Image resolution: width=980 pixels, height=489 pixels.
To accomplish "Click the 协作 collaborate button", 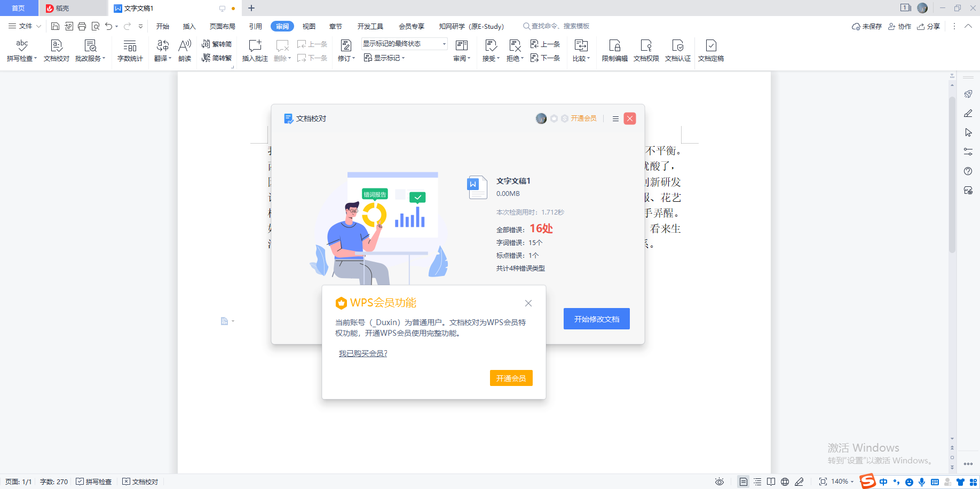I will pyautogui.click(x=899, y=26).
